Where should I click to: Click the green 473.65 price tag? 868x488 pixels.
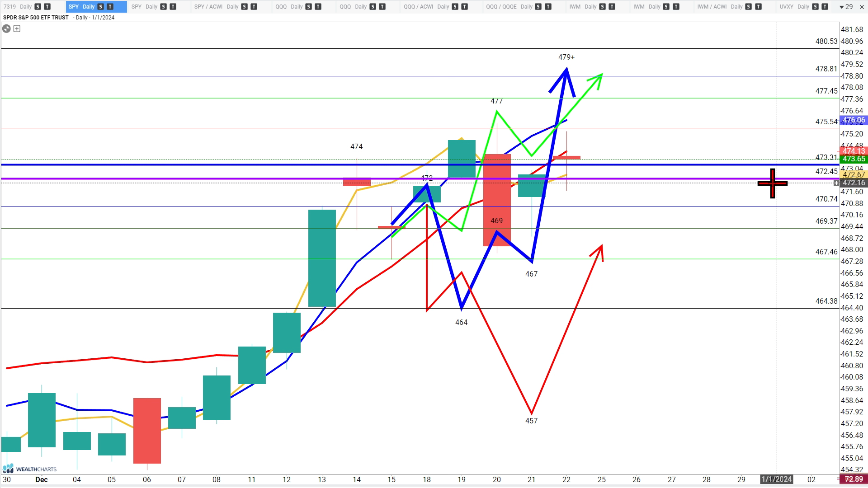tap(854, 159)
